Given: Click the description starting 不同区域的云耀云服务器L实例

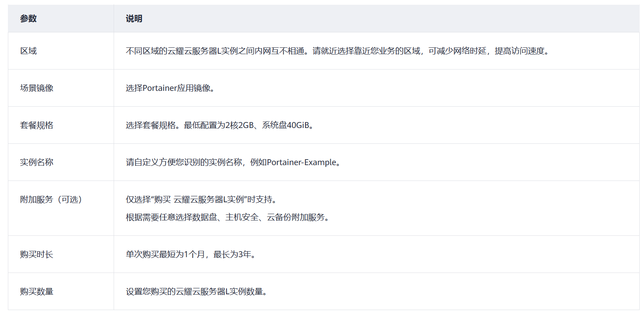Looking at the screenshot, I should coord(338,51).
